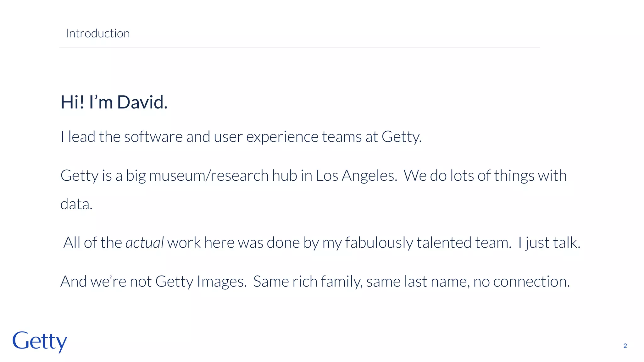The image size is (644, 362).
Task: Click the sentence beginning "We do lots"
Action: pyautogui.click(x=485, y=175)
